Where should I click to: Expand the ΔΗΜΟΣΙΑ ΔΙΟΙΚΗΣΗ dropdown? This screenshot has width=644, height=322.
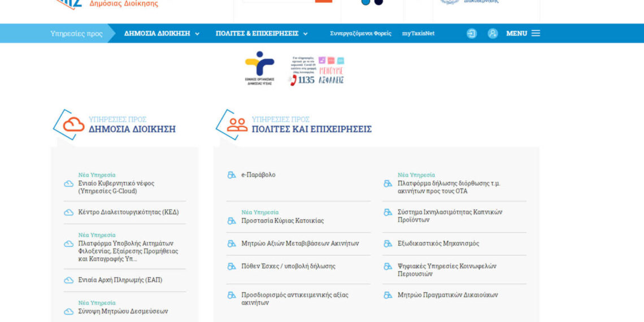coord(162,33)
